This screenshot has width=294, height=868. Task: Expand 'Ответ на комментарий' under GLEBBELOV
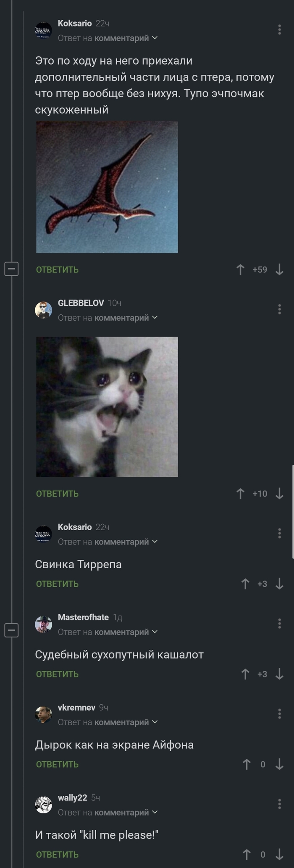108,318
